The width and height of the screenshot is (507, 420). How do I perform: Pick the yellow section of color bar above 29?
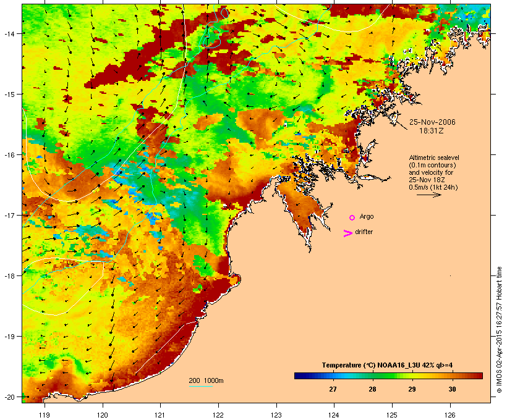412,376
